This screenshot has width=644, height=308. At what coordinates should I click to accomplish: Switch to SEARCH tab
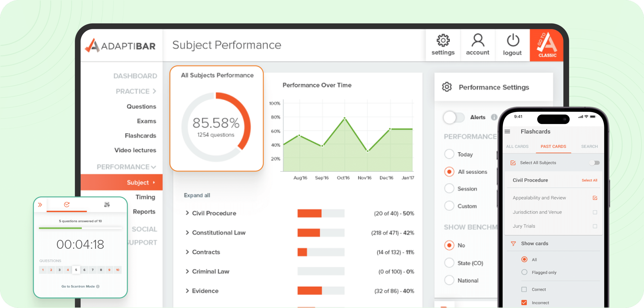[x=589, y=146]
